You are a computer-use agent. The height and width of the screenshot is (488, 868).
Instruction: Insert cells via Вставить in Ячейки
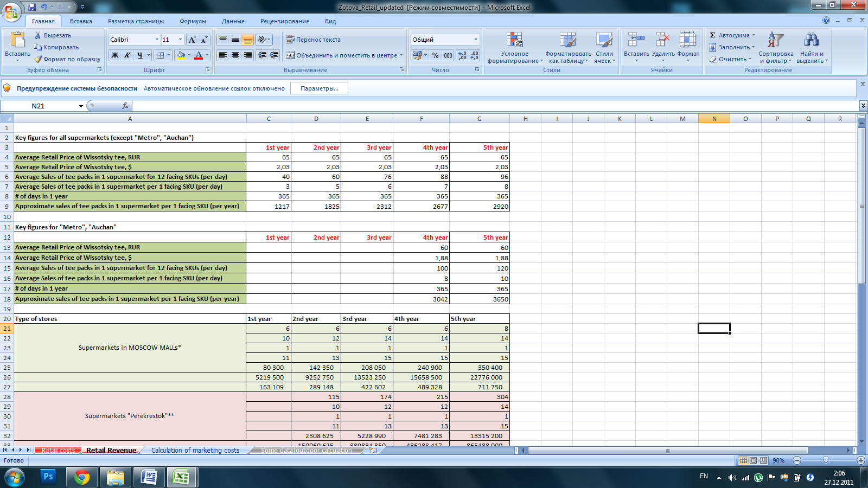tap(636, 48)
